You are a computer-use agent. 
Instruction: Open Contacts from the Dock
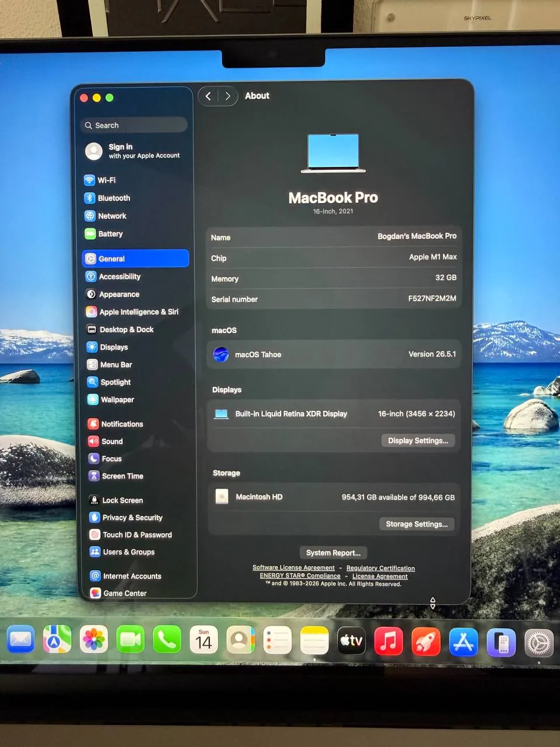(240, 640)
